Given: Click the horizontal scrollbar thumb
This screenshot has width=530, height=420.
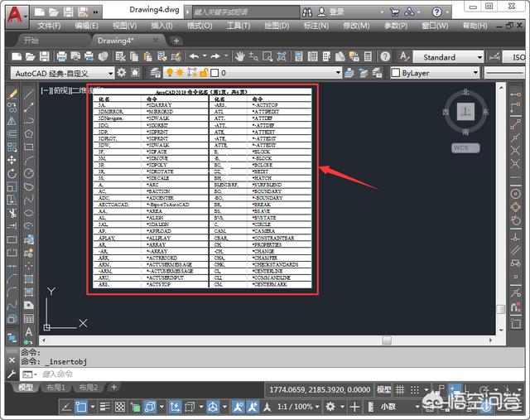Looking at the screenshot, I should point(387,340).
